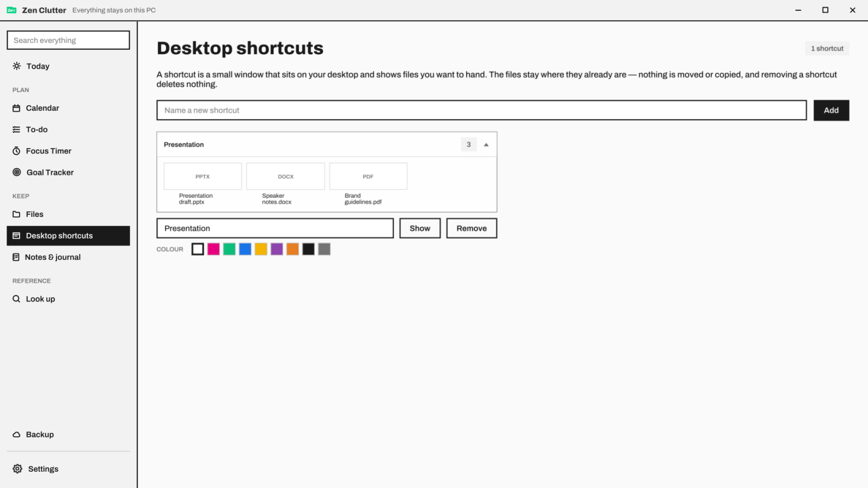Click the 'Speaker notes.docx' file name
Viewport: 868px width, 488px height.
tap(277, 199)
